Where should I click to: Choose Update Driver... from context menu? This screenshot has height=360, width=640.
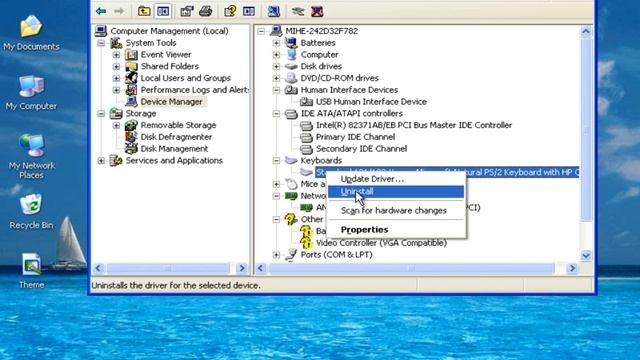396,179
